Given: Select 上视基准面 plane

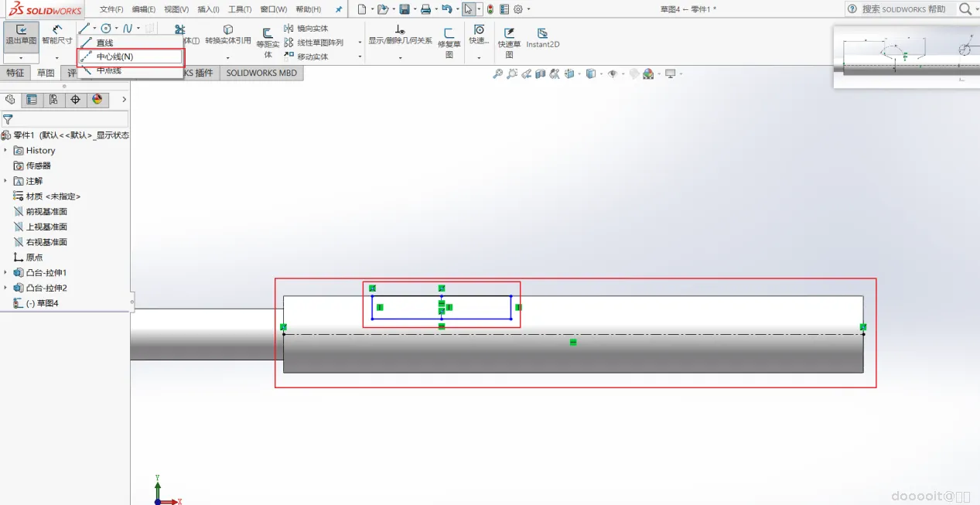Looking at the screenshot, I should point(40,227).
